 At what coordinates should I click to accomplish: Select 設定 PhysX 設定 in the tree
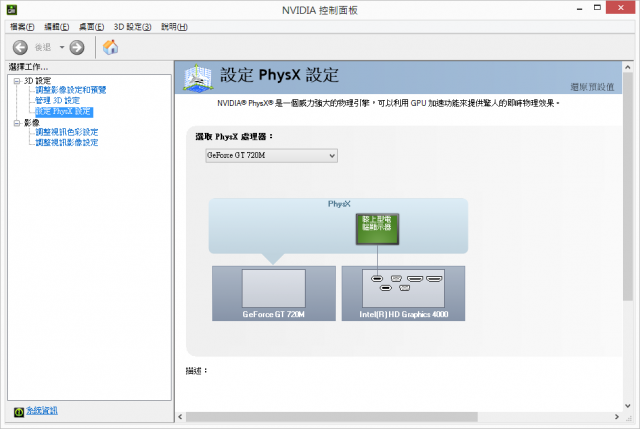coord(64,111)
